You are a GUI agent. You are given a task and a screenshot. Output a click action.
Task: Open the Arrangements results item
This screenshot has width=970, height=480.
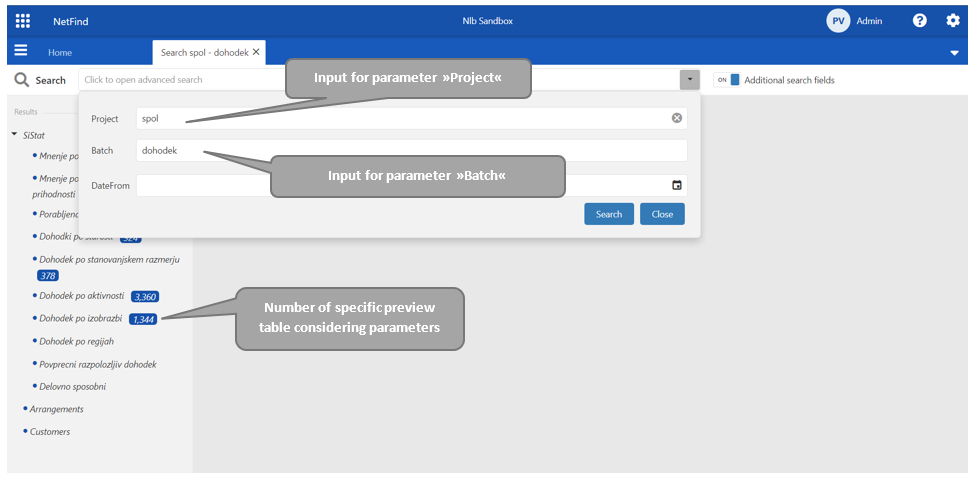click(x=56, y=409)
